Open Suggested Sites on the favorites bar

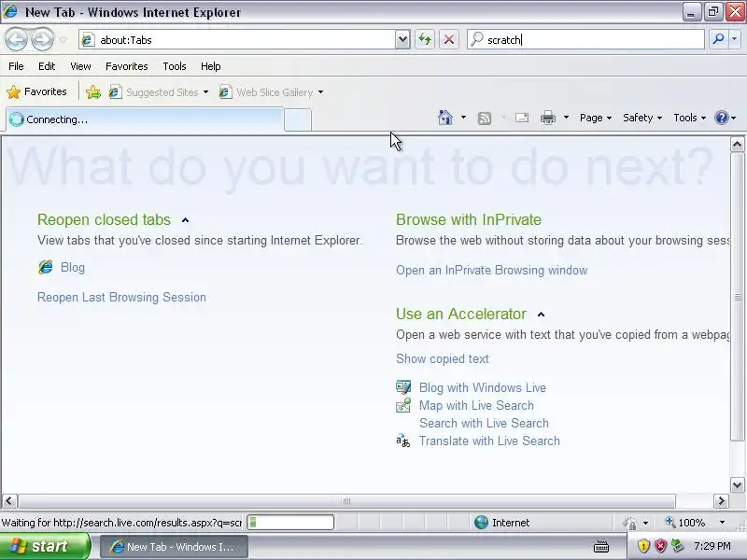coord(159,91)
